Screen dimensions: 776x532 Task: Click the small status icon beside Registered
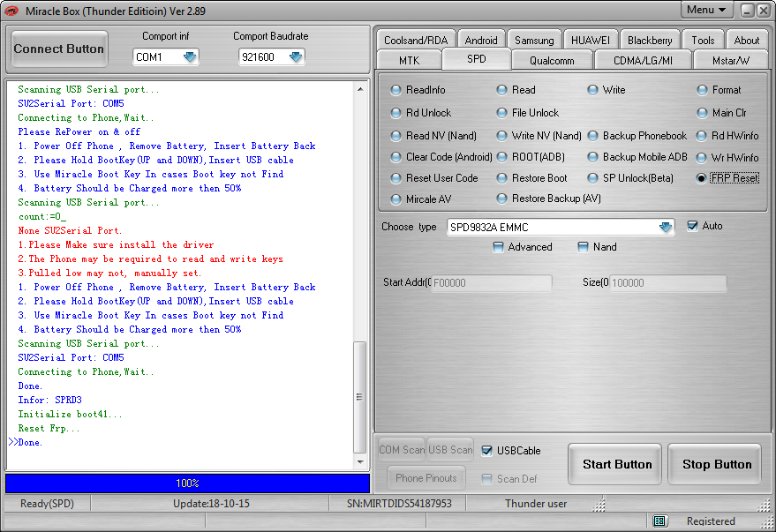click(659, 521)
